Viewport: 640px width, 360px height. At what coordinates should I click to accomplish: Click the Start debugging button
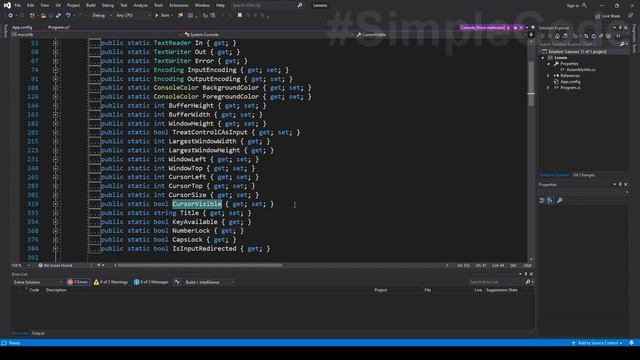click(x=163, y=16)
